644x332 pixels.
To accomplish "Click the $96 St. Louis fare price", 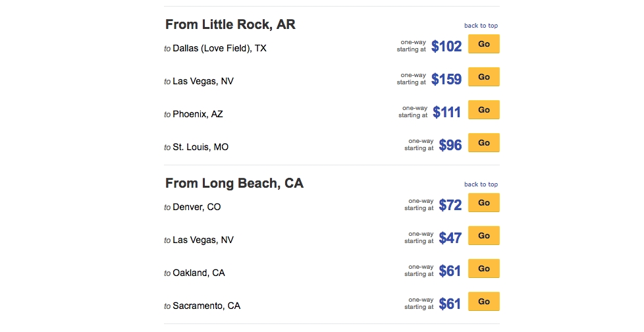I will [450, 146].
